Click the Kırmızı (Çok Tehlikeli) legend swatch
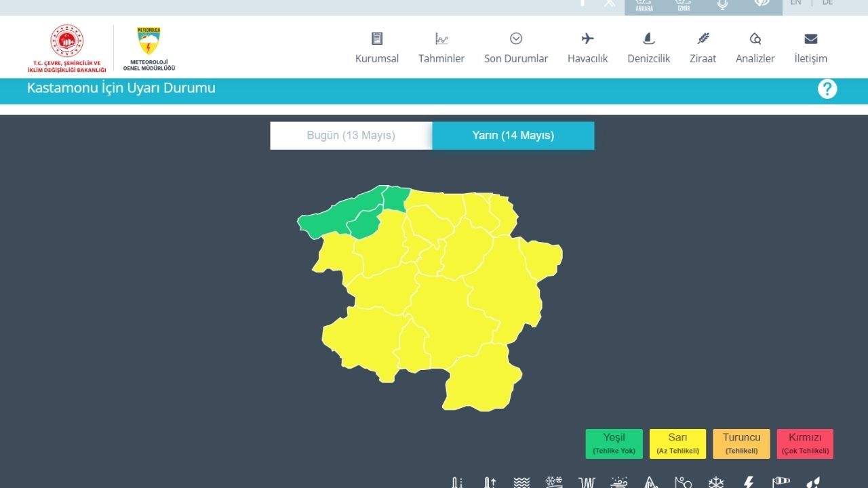Viewport: 868px width, 488px height. pos(805,444)
